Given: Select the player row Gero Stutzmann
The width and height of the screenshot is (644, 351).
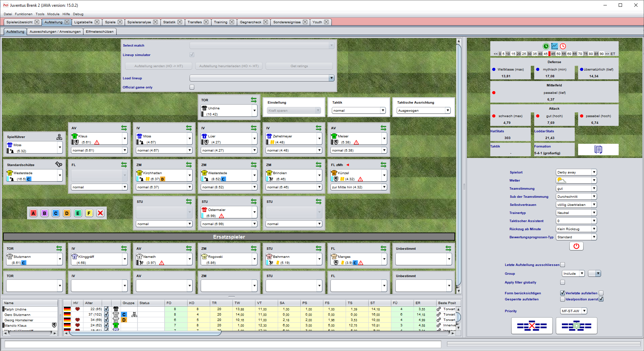Looking at the screenshot, I should [20, 315].
